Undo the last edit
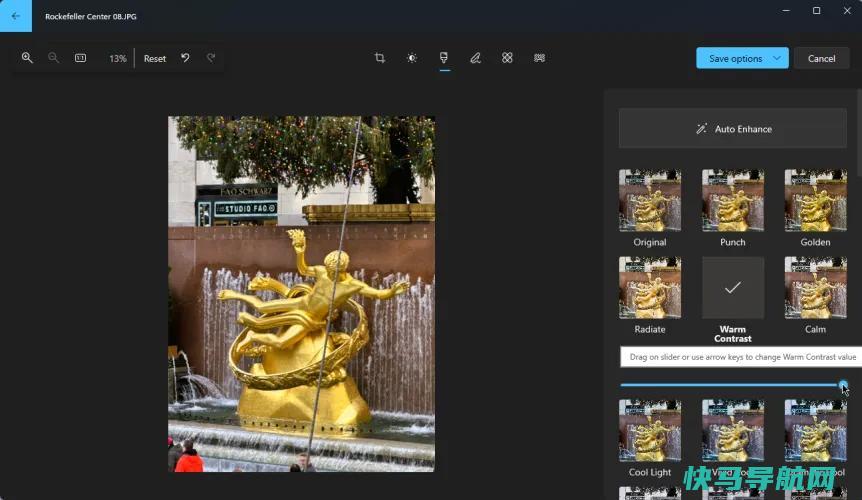Image resolution: width=862 pixels, height=500 pixels. click(185, 58)
